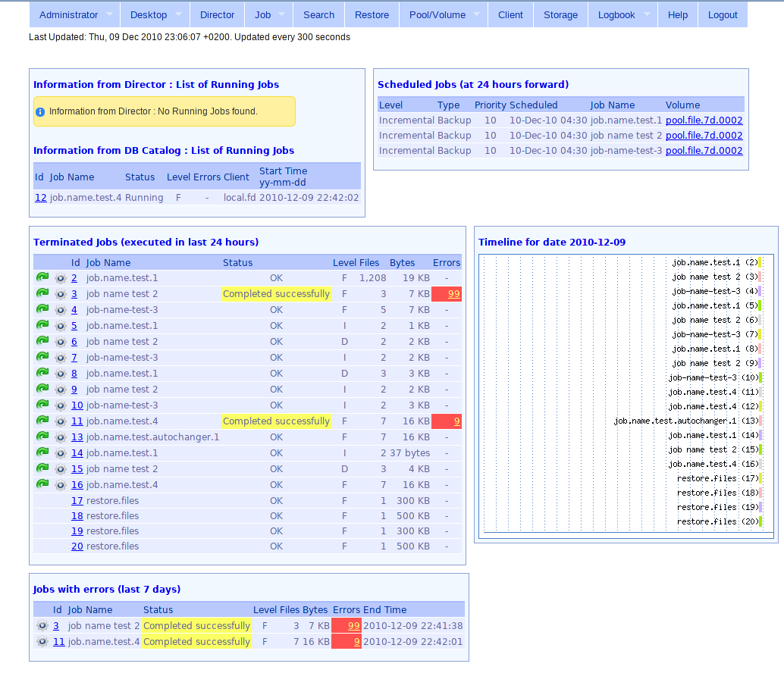The height and width of the screenshot is (673, 784).
Task: Open the Director menu
Action: click(x=217, y=15)
